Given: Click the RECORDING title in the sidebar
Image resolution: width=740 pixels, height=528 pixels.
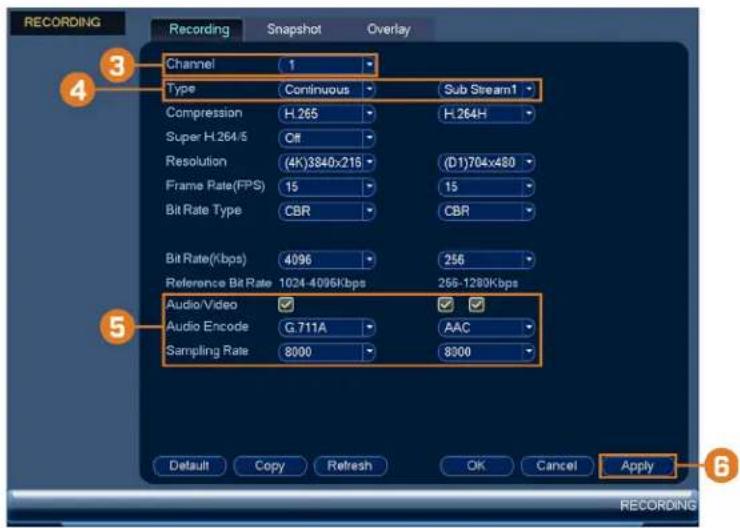Looking at the screenshot, I should point(62,22).
